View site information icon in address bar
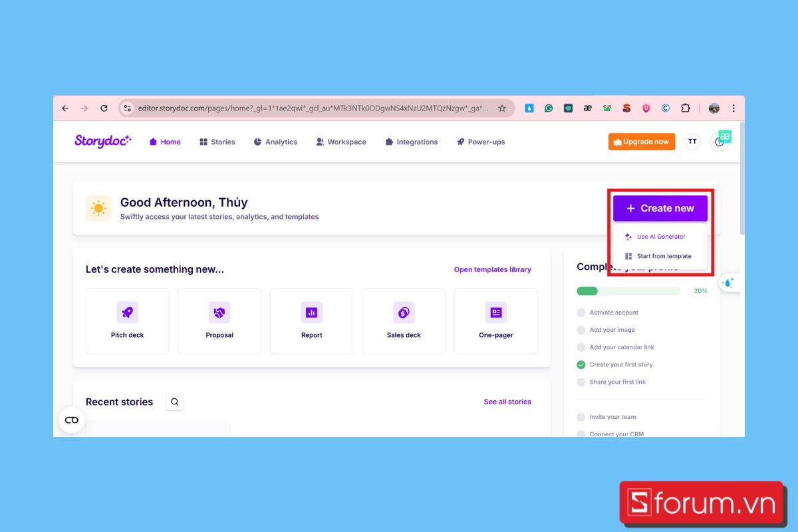 pyautogui.click(x=128, y=108)
